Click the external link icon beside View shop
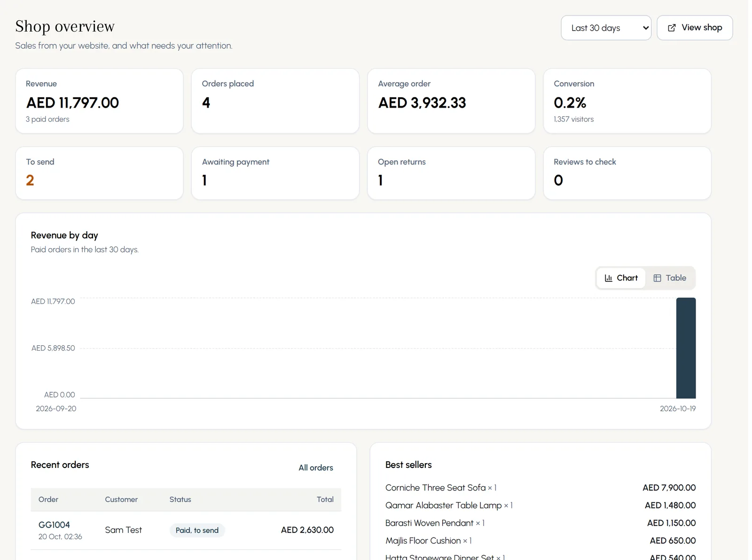Viewport: 752px width, 560px height. pyautogui.click(x=672, y=28)
